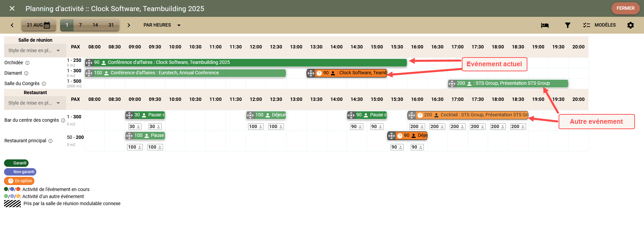
Task: Select the 7-day view
Action: (x=80, y=25)
